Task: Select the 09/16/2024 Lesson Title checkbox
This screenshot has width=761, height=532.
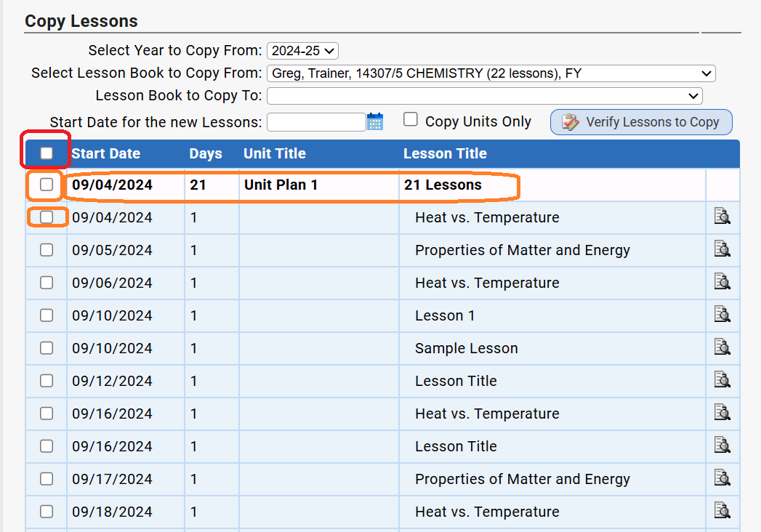Action: (47, 446)
